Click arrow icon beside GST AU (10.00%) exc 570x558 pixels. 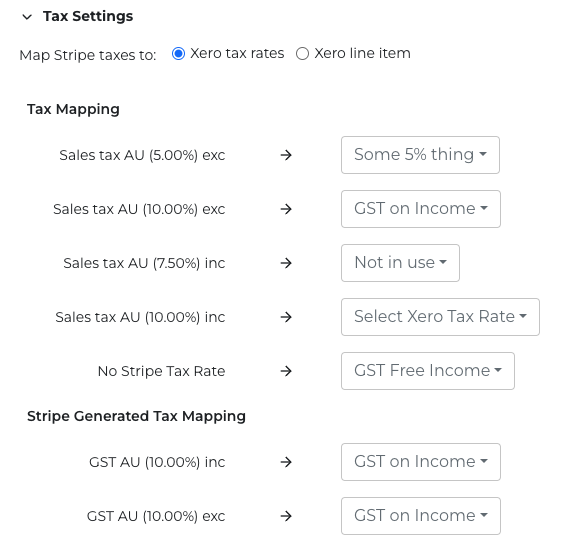[286, 516]
